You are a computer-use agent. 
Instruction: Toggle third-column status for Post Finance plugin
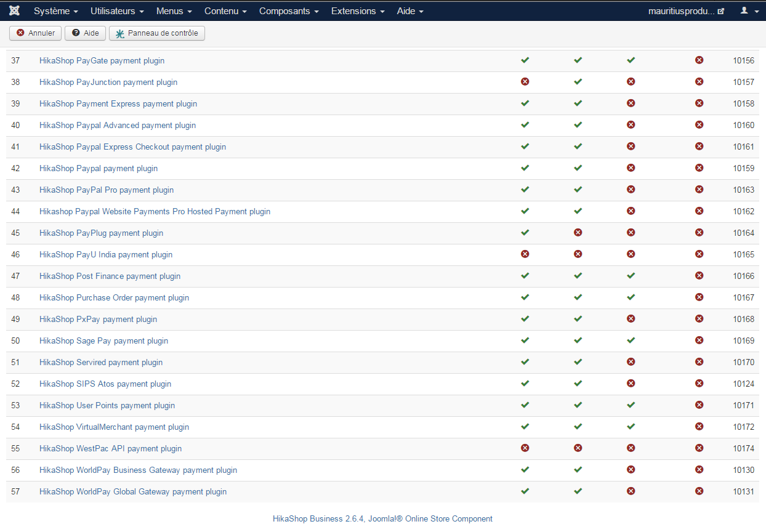click(x=631, y=276)
